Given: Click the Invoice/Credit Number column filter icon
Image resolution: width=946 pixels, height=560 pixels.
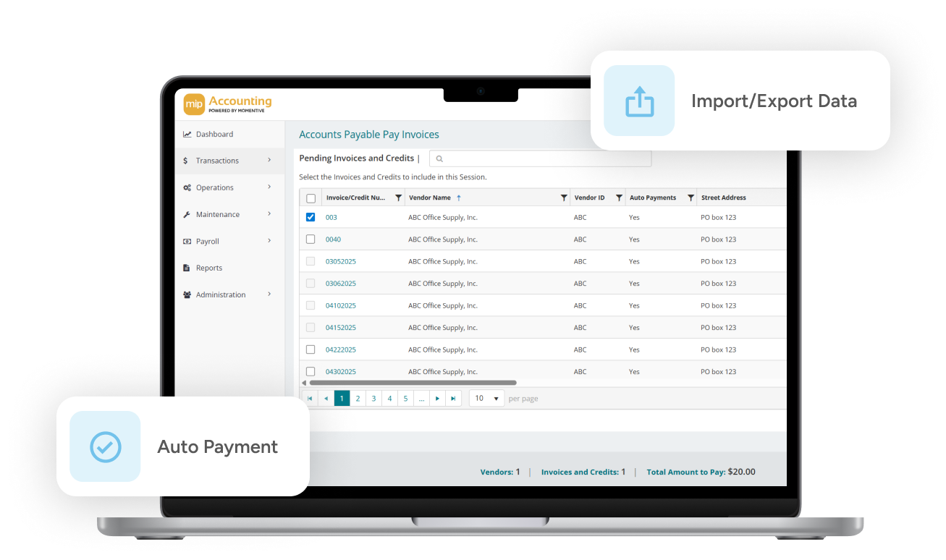Looking at the screenshot, I should (x=398, y=198).
